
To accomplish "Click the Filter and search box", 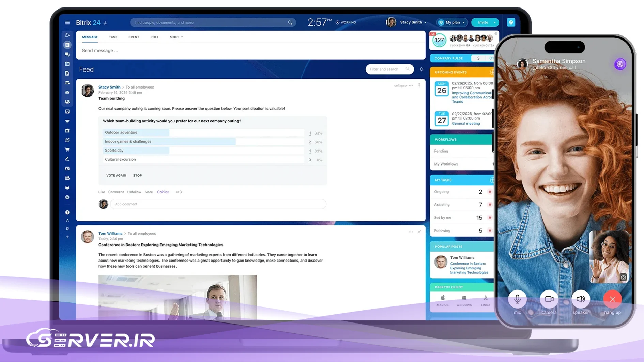I will point(389,69).
